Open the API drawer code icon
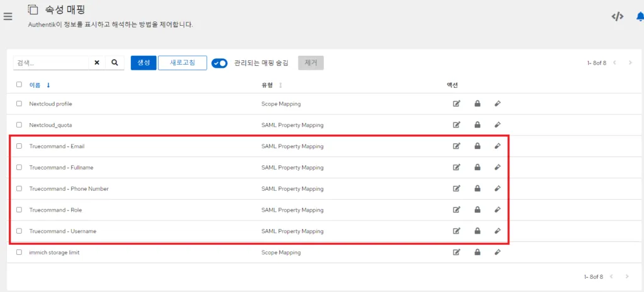This screenshot has width=644, height=292. point(617,16)
